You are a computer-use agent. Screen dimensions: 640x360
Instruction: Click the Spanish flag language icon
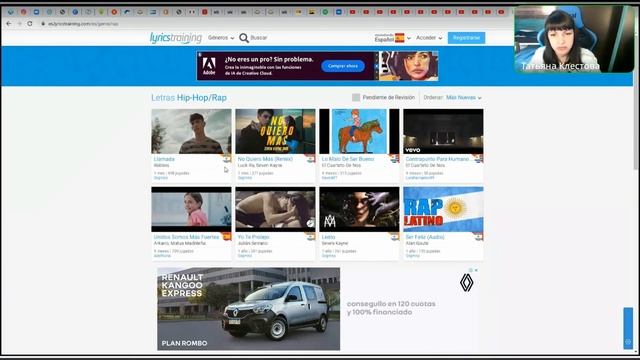coord(400,38)
